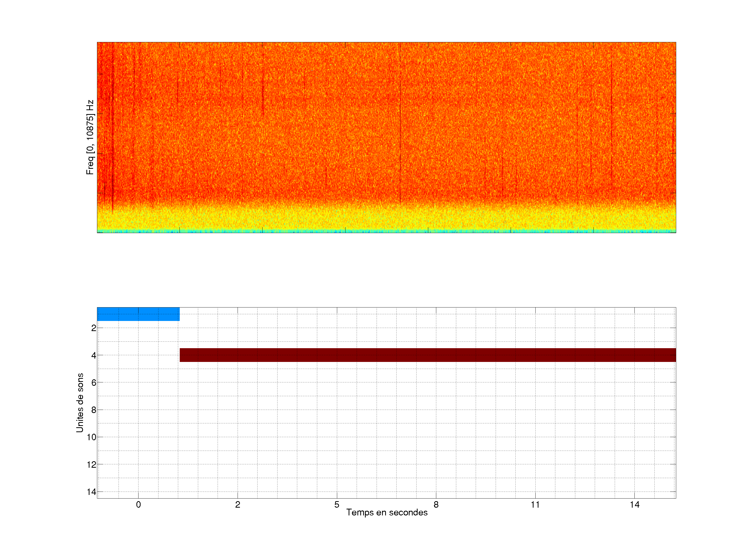
Task: Click the 'Unites de sons' axis label
Action: [x=80, y=402]
